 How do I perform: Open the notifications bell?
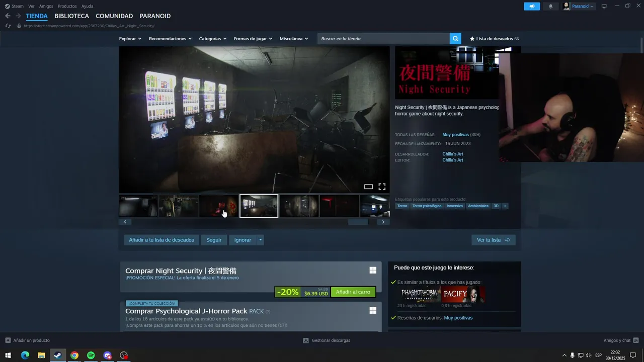click(550, 6)
